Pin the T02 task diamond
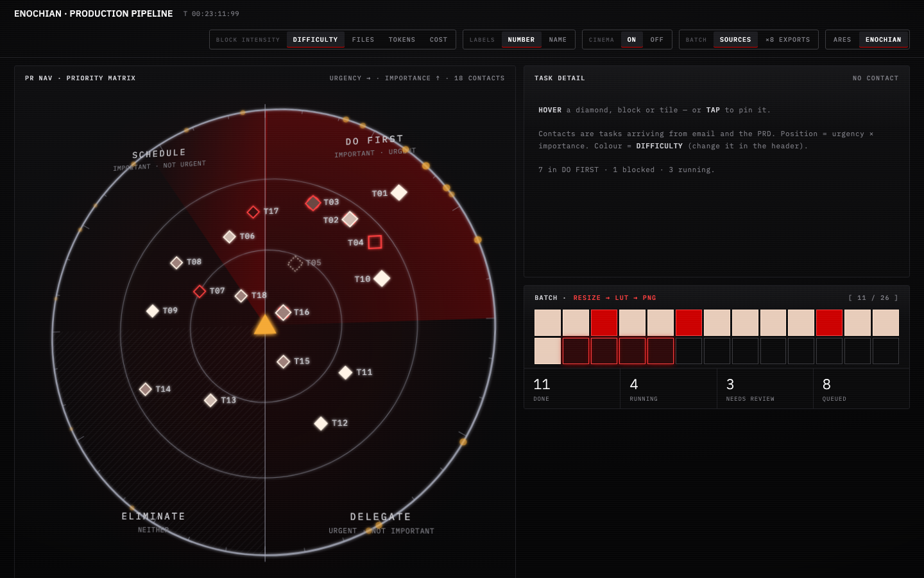Image resolution: width=924 pixels, height=578 pixels. tap(350, 220)
